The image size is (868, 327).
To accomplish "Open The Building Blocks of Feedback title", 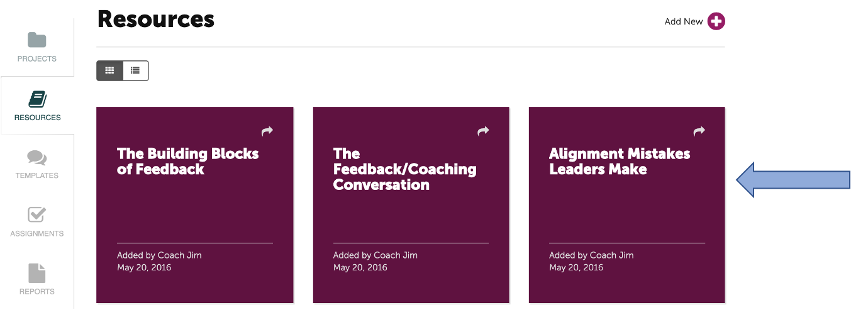I will coord(187,162).
